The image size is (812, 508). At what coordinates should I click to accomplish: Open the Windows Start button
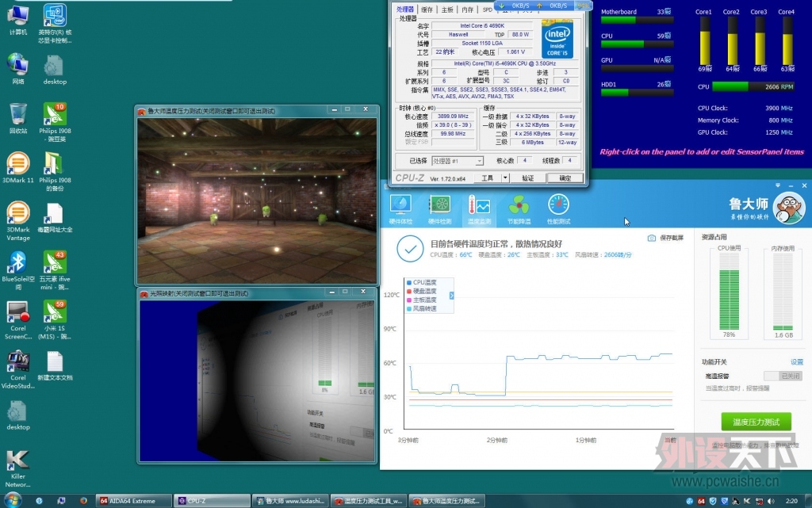pyautogui.click(x=13, y=500)
